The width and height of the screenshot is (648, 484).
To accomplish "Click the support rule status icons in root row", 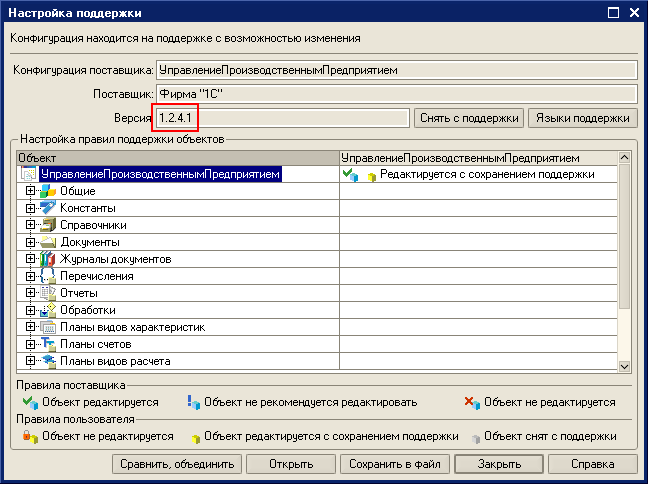I will click(x=359, y=175).
